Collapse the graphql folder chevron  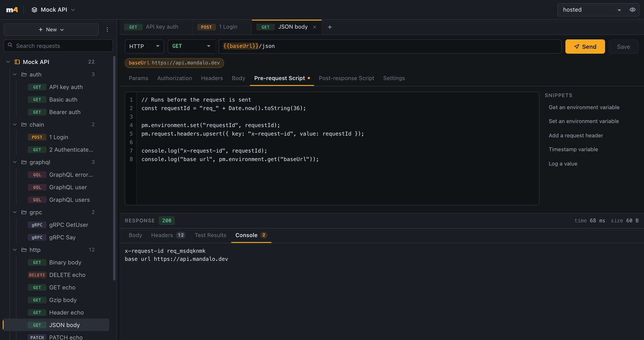tap(15, 162)
